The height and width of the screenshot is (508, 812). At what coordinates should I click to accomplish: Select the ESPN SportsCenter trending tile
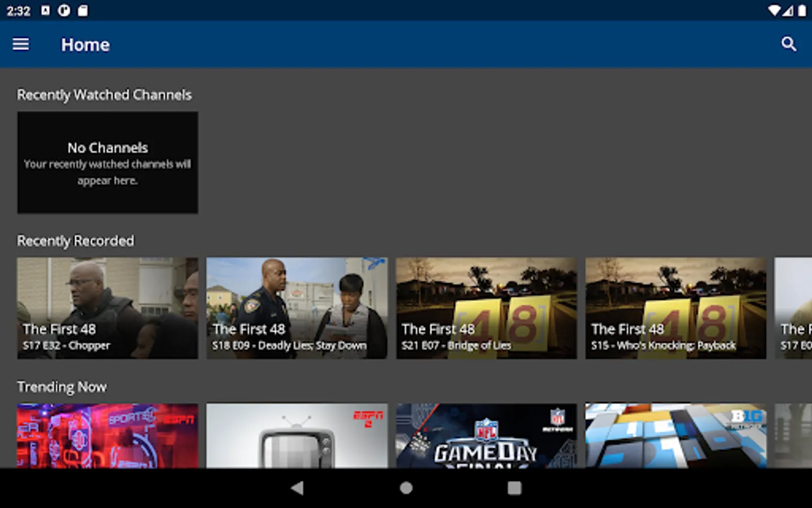click(x=108, y=436)
